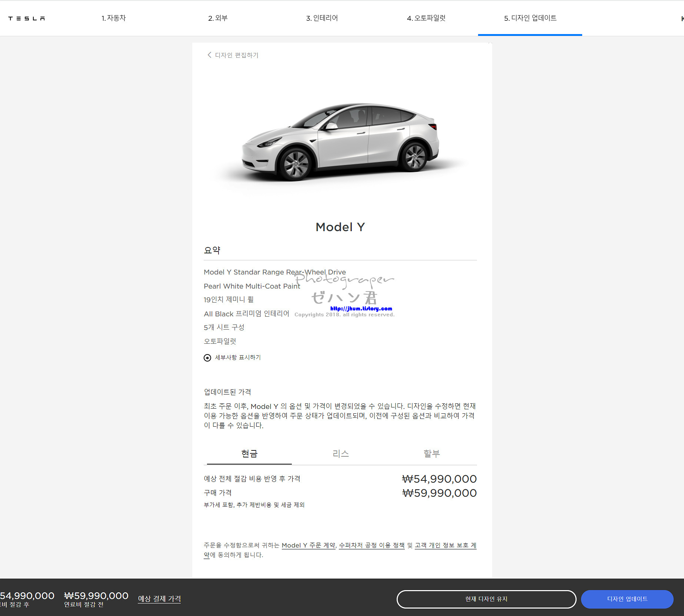Click the Model Y heading text

tap(340, 227)
